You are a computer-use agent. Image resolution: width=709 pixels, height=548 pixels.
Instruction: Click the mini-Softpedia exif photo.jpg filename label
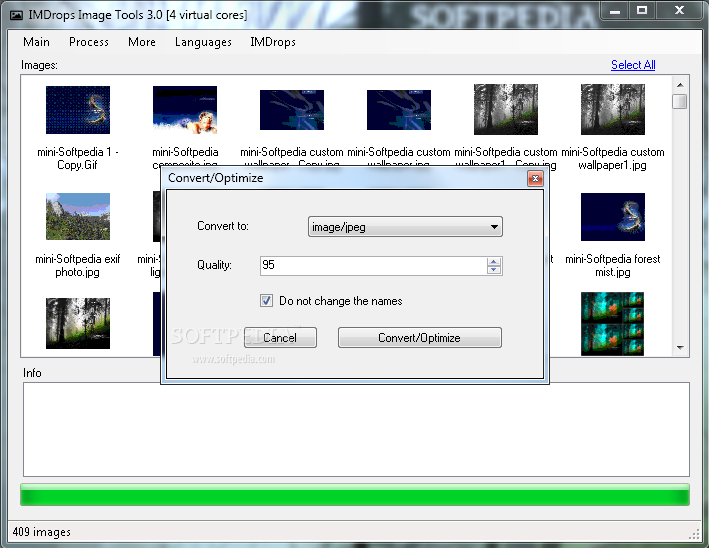78,265
